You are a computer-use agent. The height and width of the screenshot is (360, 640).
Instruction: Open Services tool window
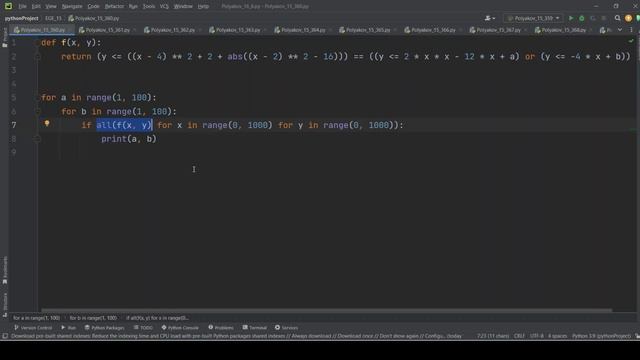click(286, 328)
